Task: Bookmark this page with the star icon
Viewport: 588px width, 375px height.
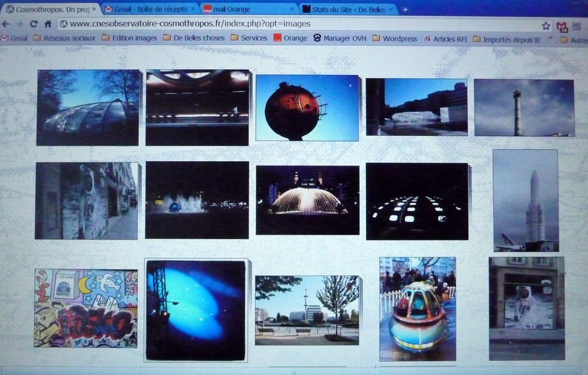Action: click(x=546, y=25)
